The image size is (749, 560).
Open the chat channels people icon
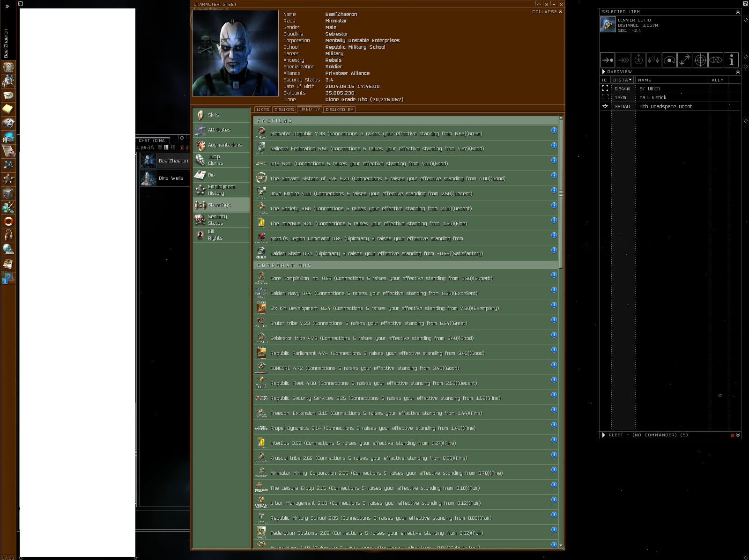click(x=8, y=235)
